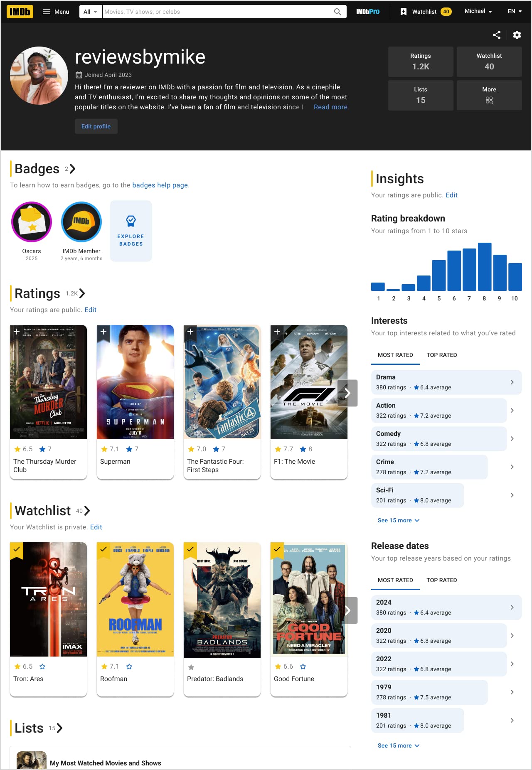532x770 pixels.
Task: Focus the Movies, TV shows search field
Action: (x=217, y=12)
